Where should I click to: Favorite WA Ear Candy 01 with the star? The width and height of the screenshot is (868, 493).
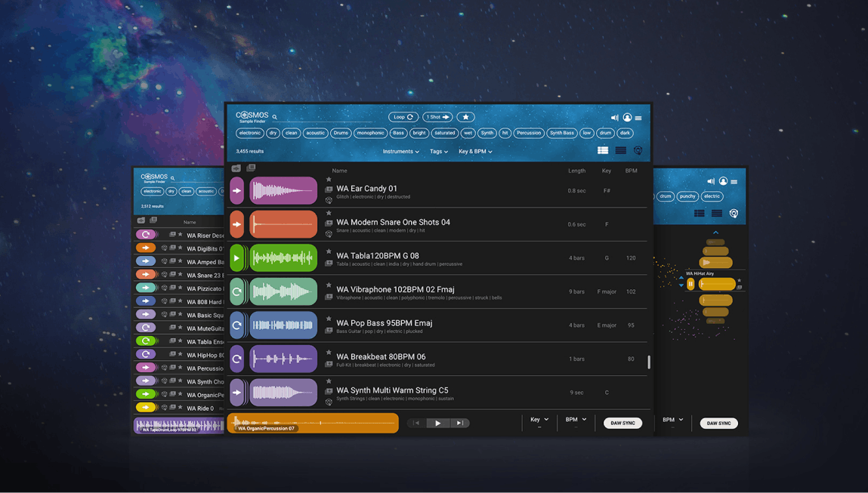tap(329, 179)
